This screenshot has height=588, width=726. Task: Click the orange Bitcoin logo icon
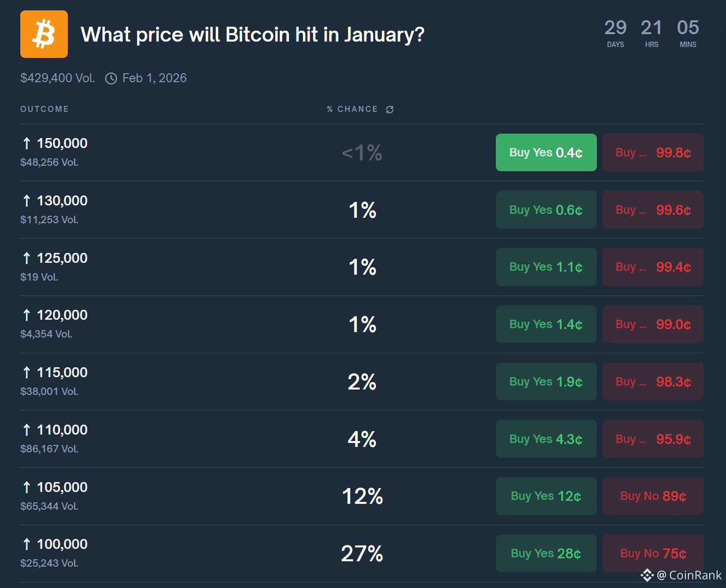[44, 34]
